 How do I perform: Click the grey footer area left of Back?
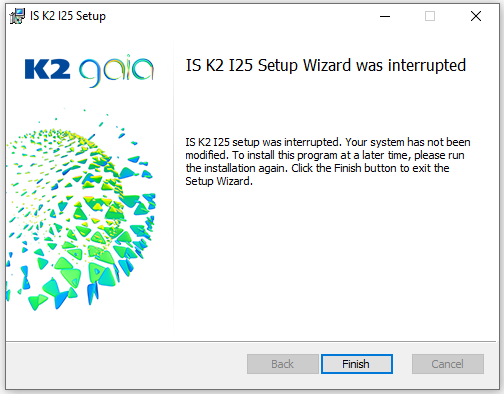(x=127, y=364)
